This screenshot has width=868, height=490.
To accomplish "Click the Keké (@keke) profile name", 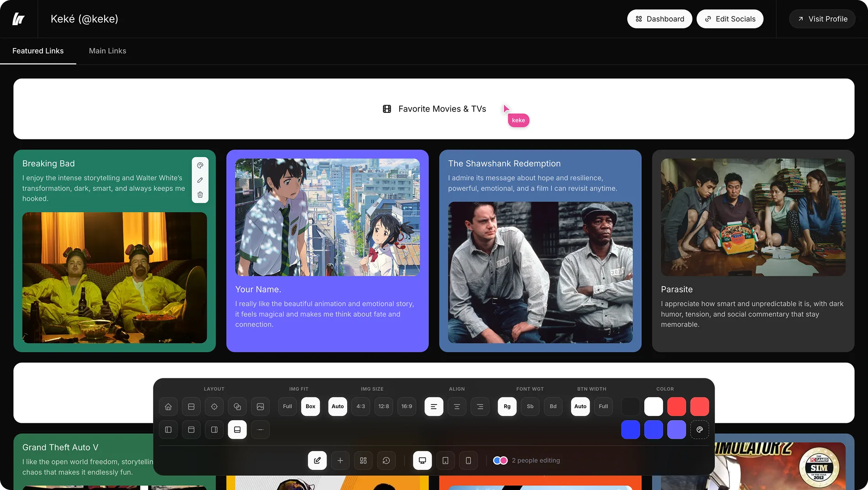I will pyautogui.click(x=85, y=19).
